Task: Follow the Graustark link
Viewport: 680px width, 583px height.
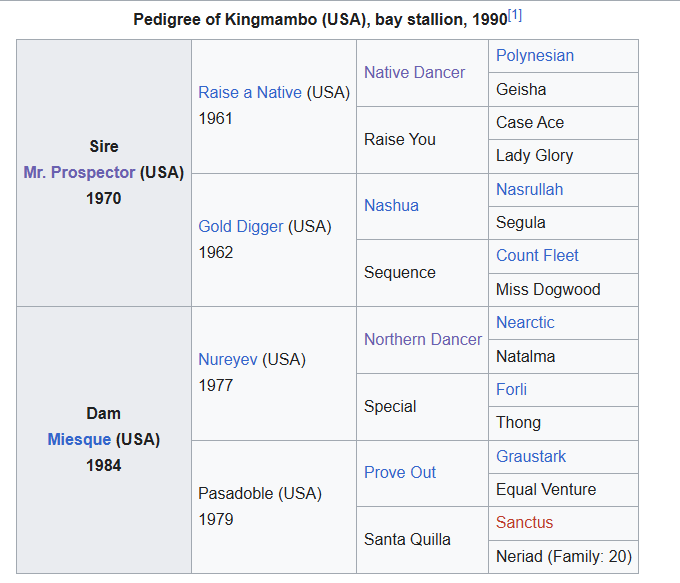Action: coord(531,456)
